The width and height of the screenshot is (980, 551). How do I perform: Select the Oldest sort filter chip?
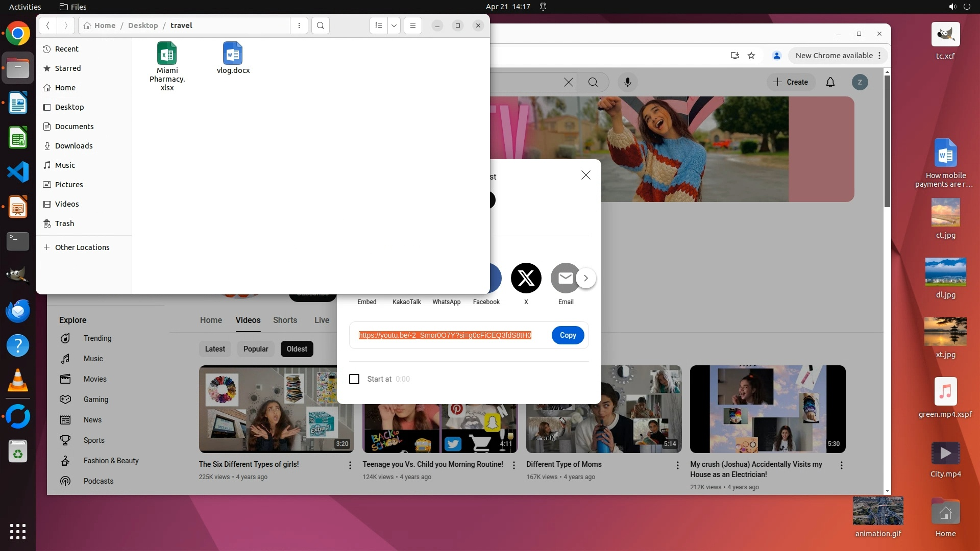coord(297,349)
